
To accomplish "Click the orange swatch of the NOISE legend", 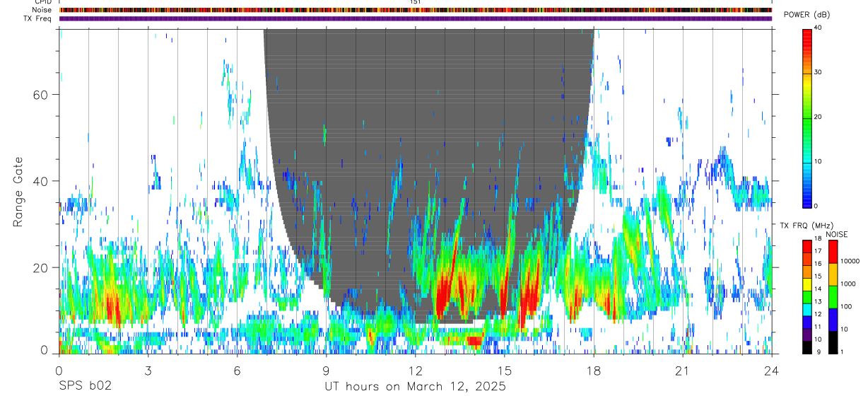I will [x=833, y=274].
